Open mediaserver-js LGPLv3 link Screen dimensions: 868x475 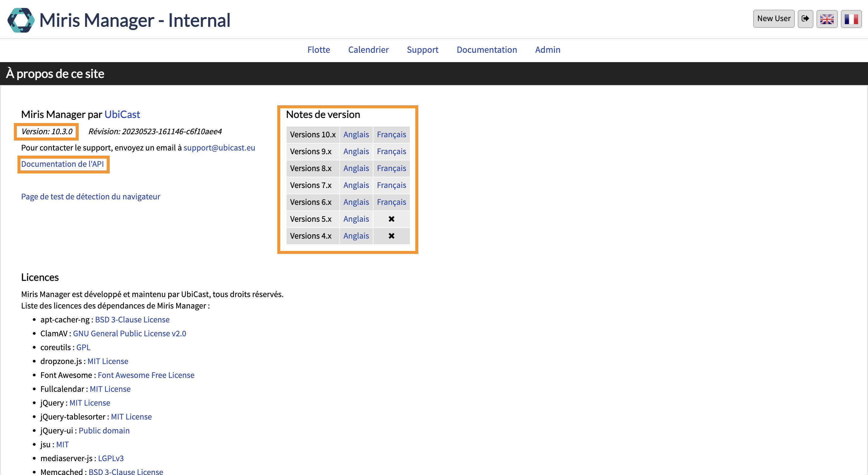[111, 458]
